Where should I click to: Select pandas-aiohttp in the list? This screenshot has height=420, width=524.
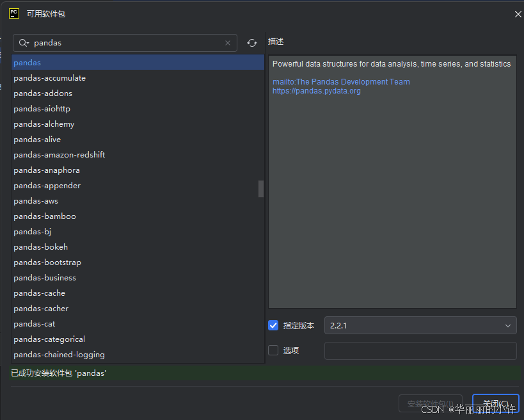tap(138, 109)
